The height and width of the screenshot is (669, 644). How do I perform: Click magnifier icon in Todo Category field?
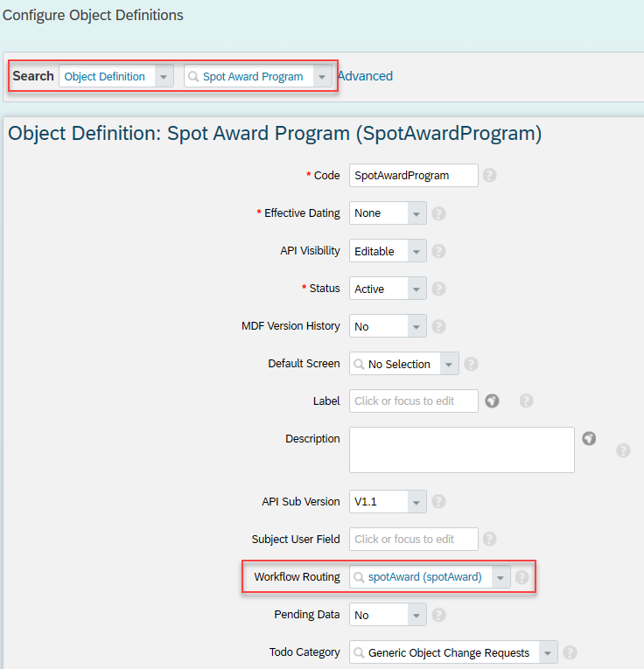(x=359, y=652)
